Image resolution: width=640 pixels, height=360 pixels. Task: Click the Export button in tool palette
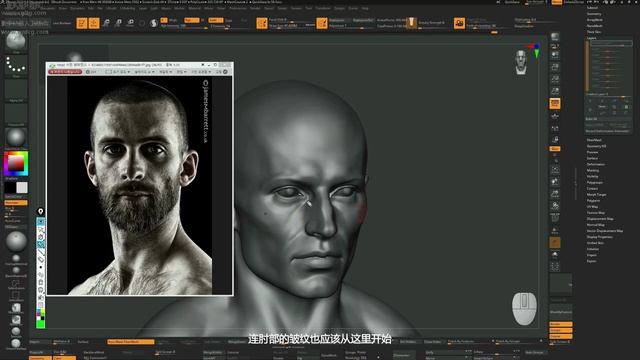tap(592, 261)
